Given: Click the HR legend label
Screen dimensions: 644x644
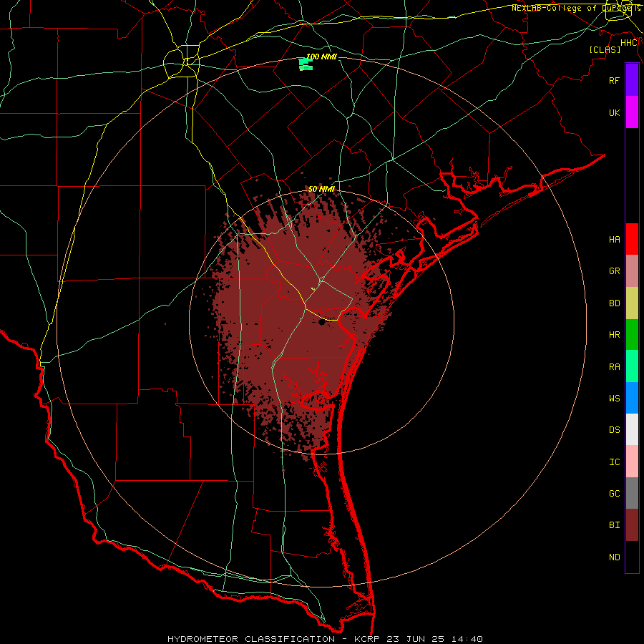Looking at the screenshot, I should pyautogui.click(x=614, y=335).
